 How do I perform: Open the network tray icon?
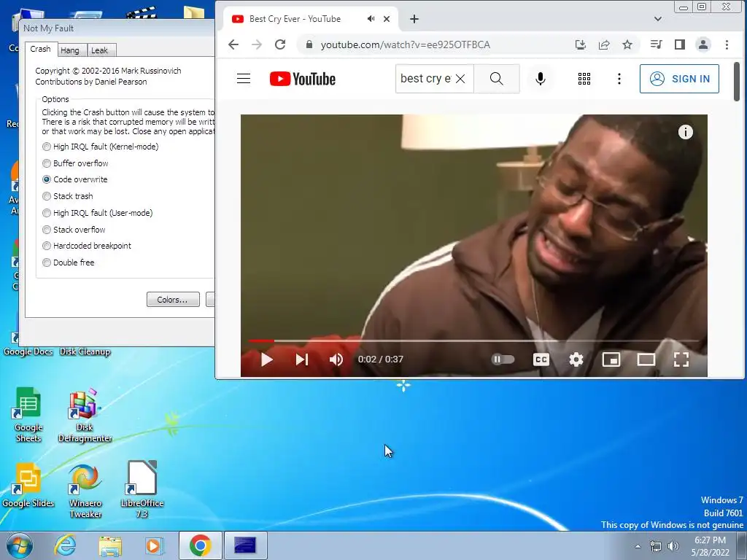click(x=656, y=546)
